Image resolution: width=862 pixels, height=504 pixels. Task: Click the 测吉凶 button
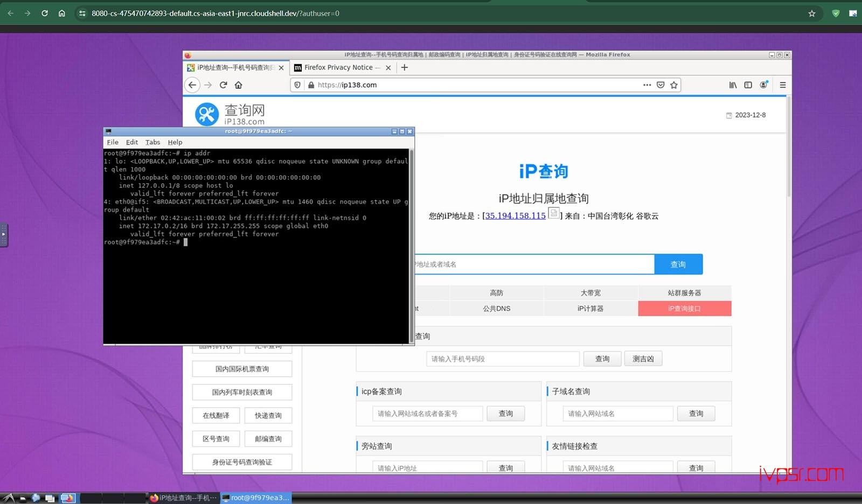643,359
